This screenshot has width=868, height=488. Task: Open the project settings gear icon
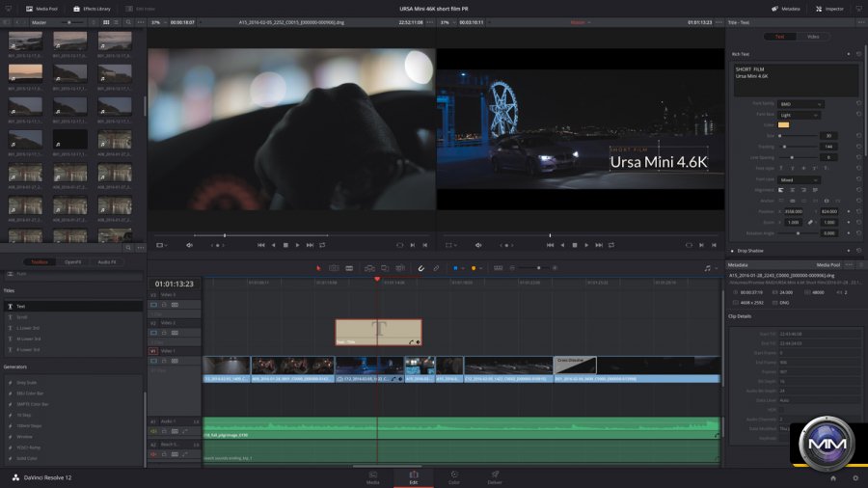pos(855,478)
